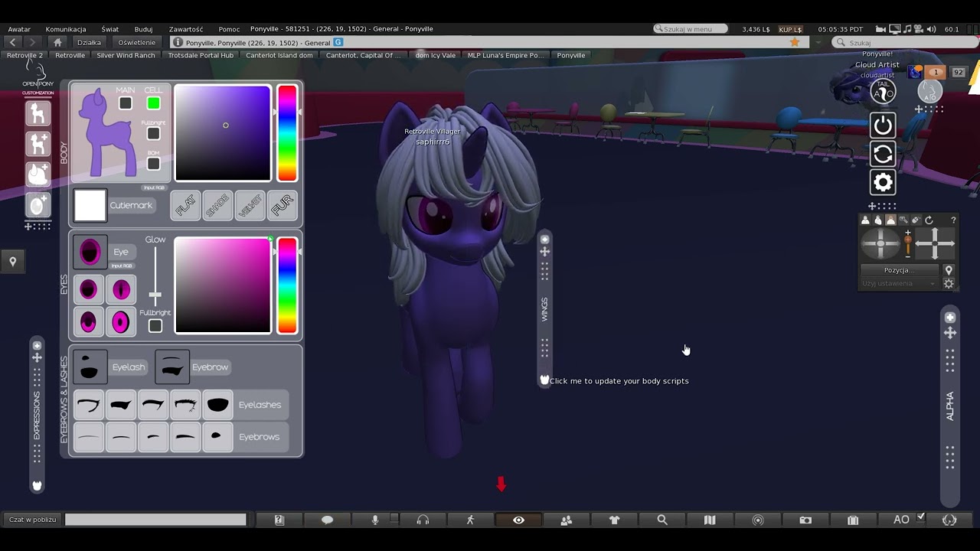Click the white Cutiemark preview box
The image size is (980, 551).
tap(90, 206)
